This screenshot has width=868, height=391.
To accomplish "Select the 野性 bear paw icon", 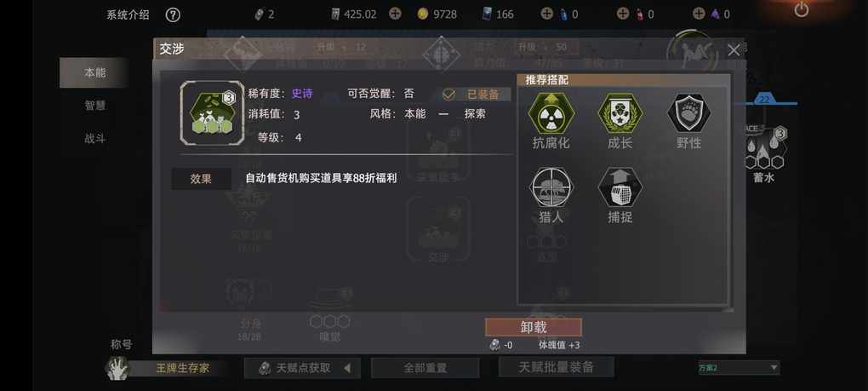I will coord(689,113).
